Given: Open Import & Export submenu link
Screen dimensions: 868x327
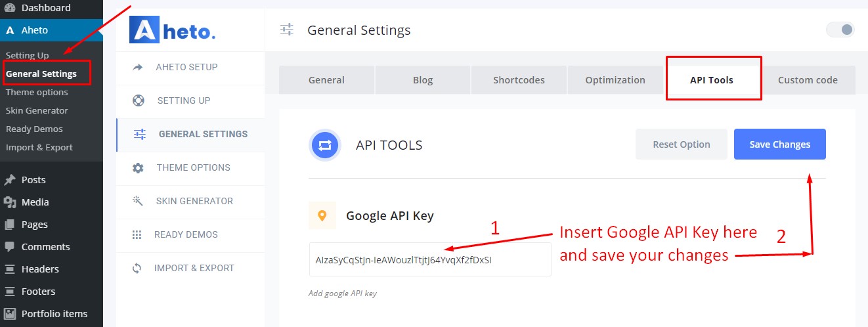Looking at the screenshot, I should tap(39, 147).
